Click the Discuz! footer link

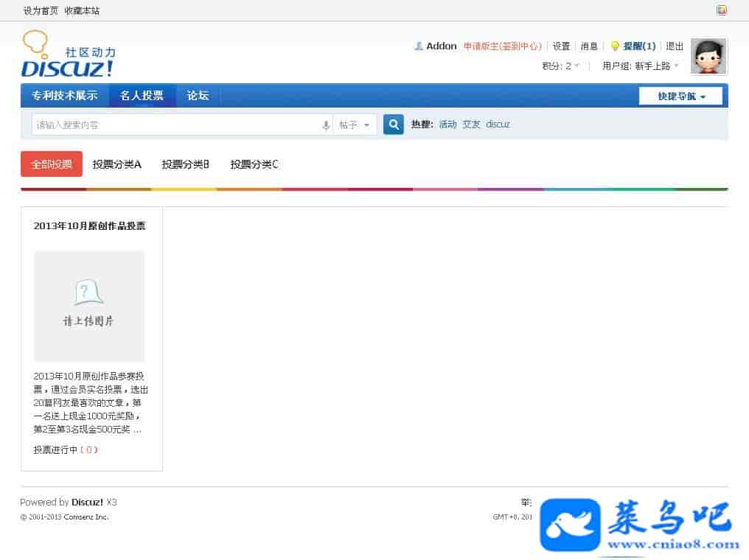coord(87,503)
